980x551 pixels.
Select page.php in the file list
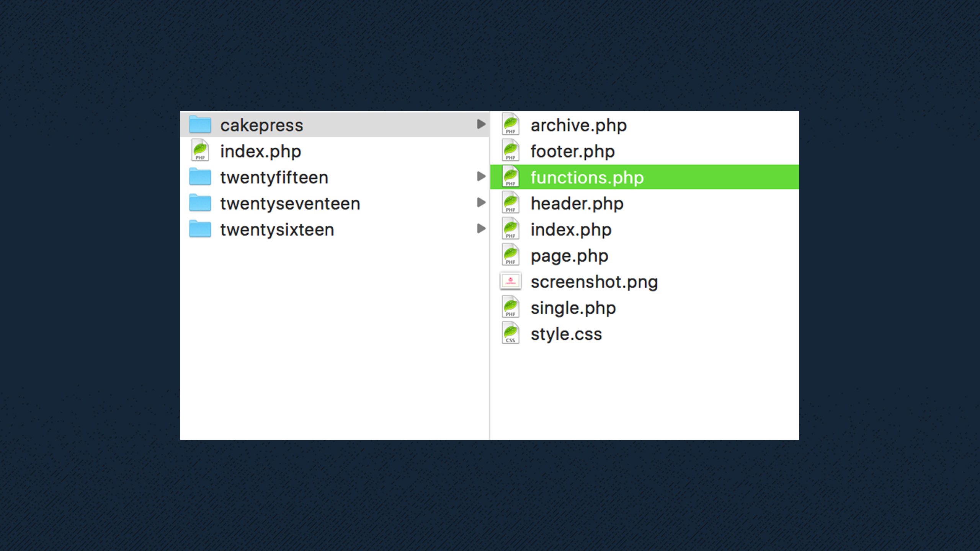(x=569, y=256)
